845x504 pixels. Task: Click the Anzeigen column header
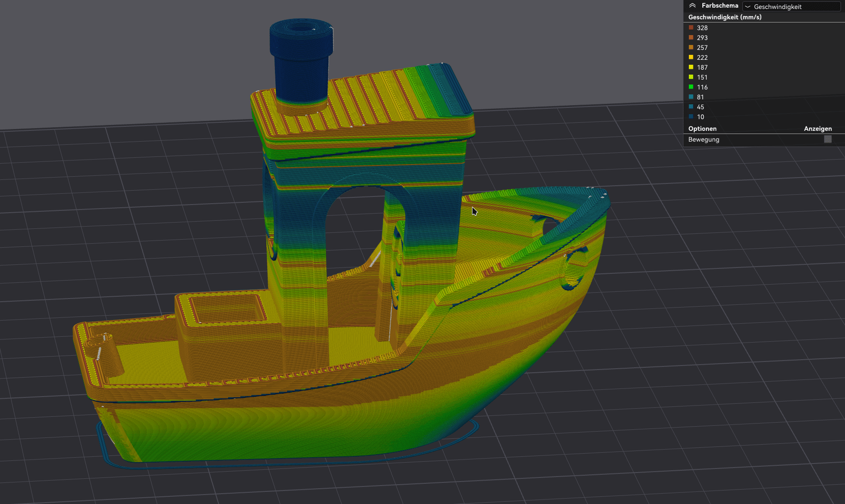pyautogui.click(x=818, y=129)
